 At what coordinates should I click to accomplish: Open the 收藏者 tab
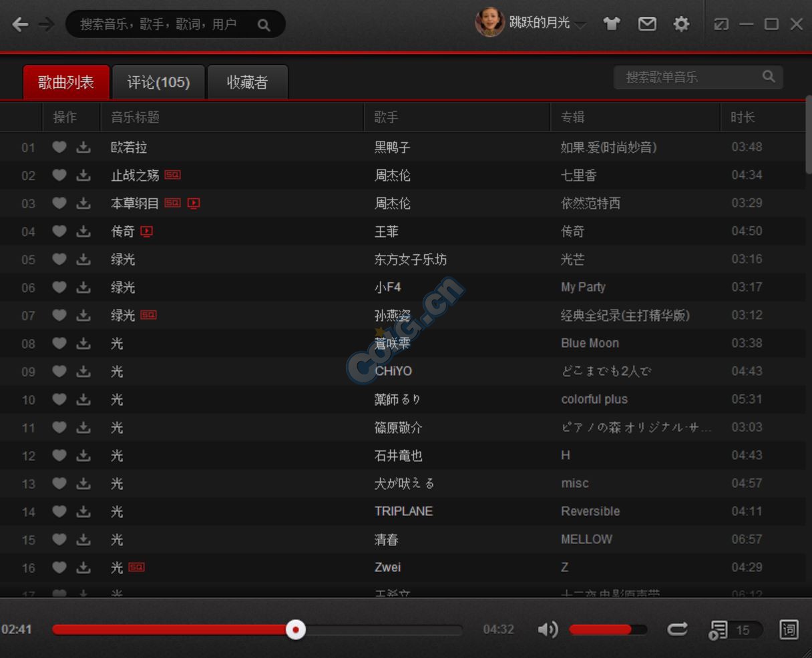coord(248,81)
